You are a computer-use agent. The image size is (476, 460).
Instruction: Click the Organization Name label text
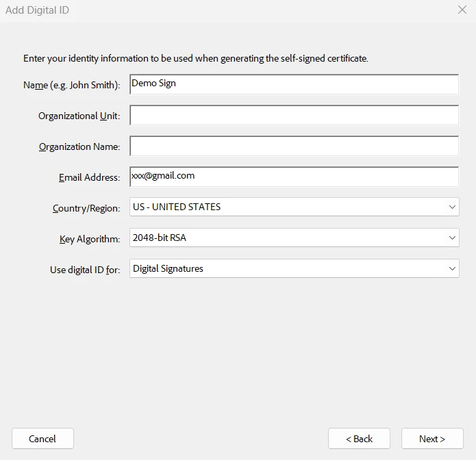click(x=79, y=146)
